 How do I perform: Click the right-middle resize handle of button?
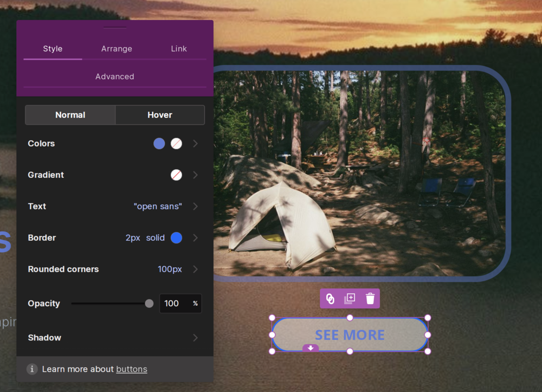coord(428,335)
